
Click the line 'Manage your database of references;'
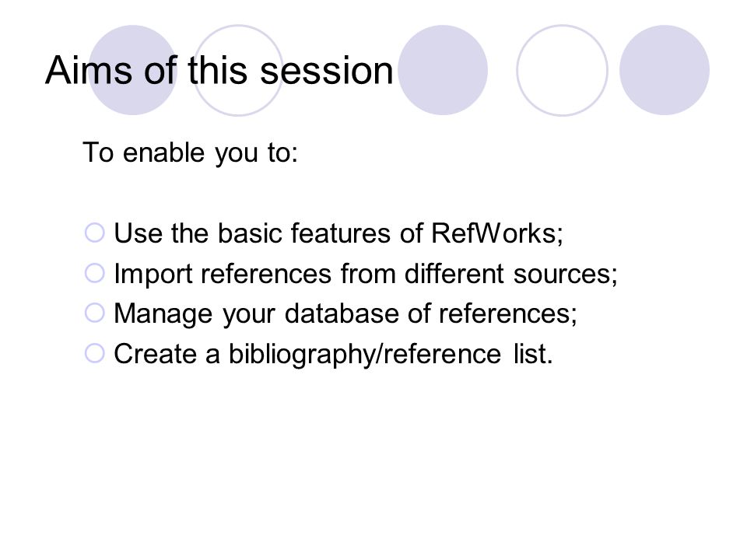(345, 314)
